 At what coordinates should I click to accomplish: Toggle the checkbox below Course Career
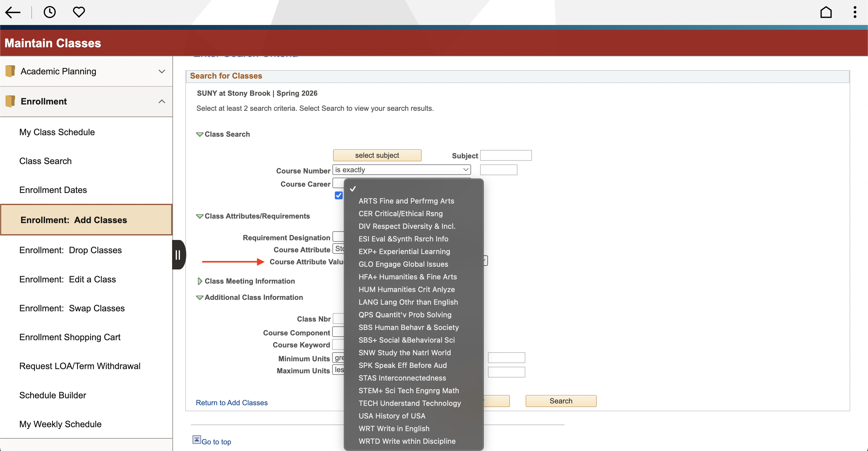(338, 196)
